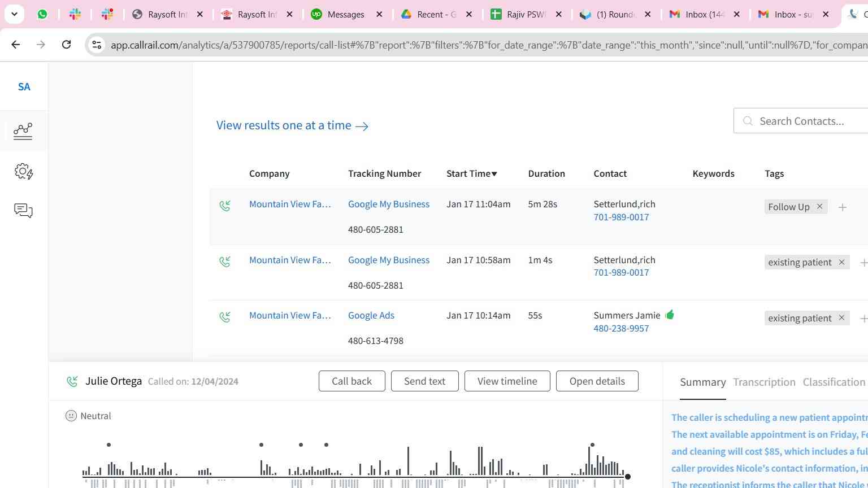Image resolution: width=868 pixels, height=488 pixels.
Task: Switch to the Recent Google Drive tab
Action: (x=428, y=14)
